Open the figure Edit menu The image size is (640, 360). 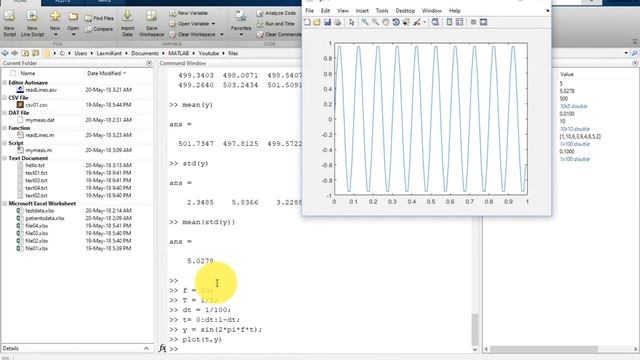[x=325, y=11]
